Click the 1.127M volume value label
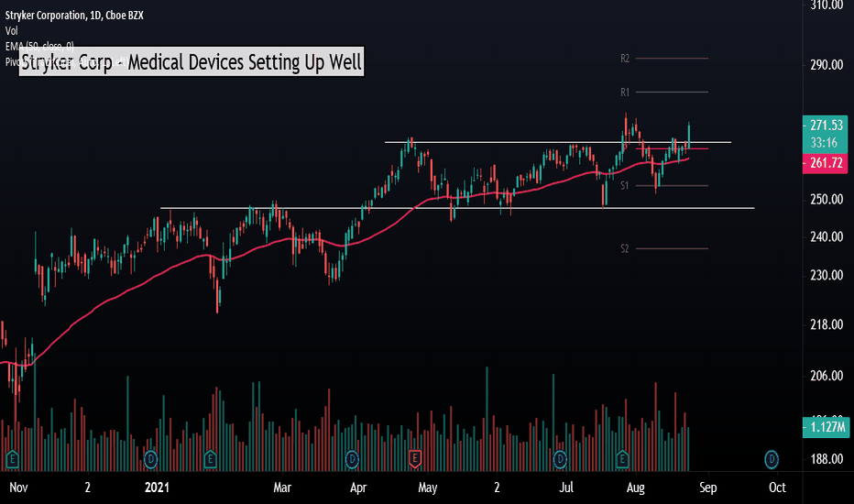 (827, 427)
